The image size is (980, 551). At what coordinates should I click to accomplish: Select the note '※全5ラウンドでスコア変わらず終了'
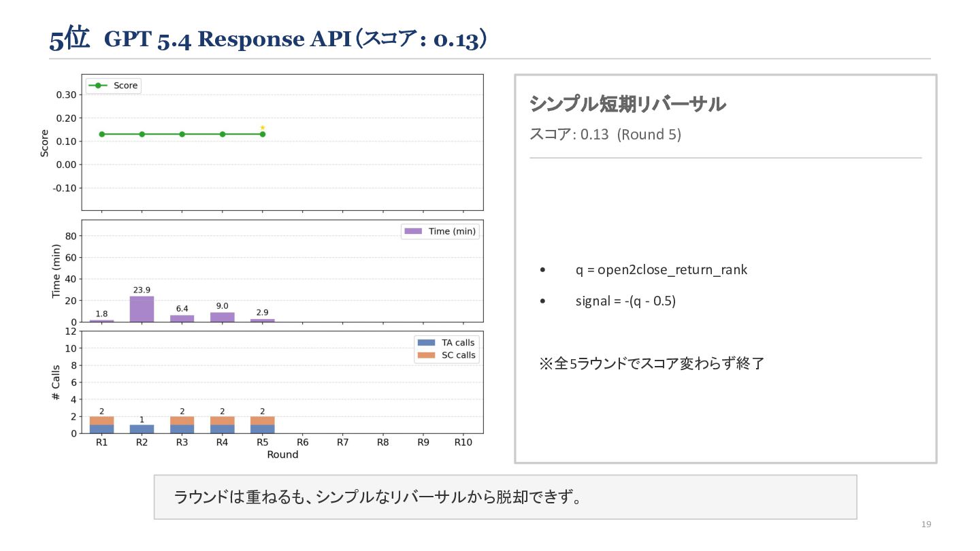point(651,363)
